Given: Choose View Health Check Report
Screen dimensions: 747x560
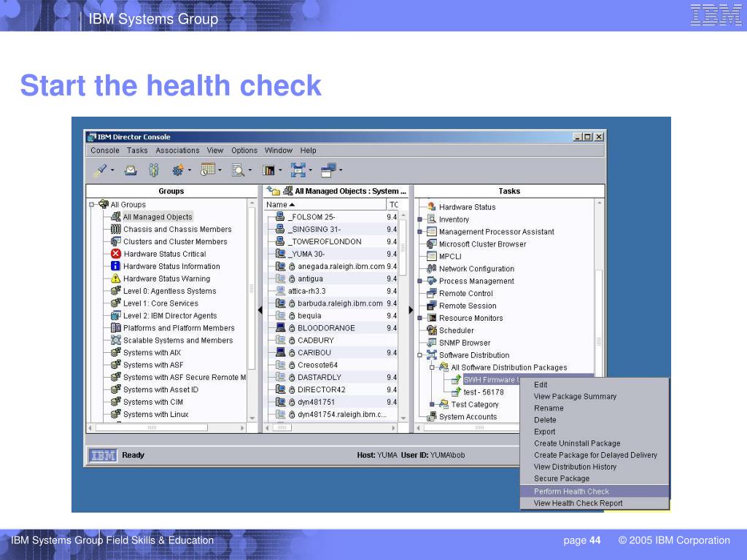Looking at the screenshot, I should [x=595, y=503].
